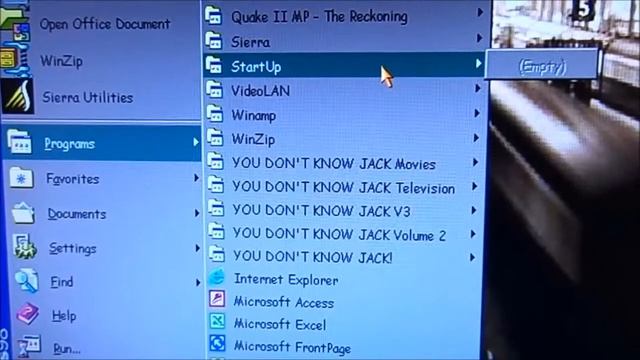640x360 pixels.
Task: Expand Programs submenu arrow
Action: click(196, 142)
